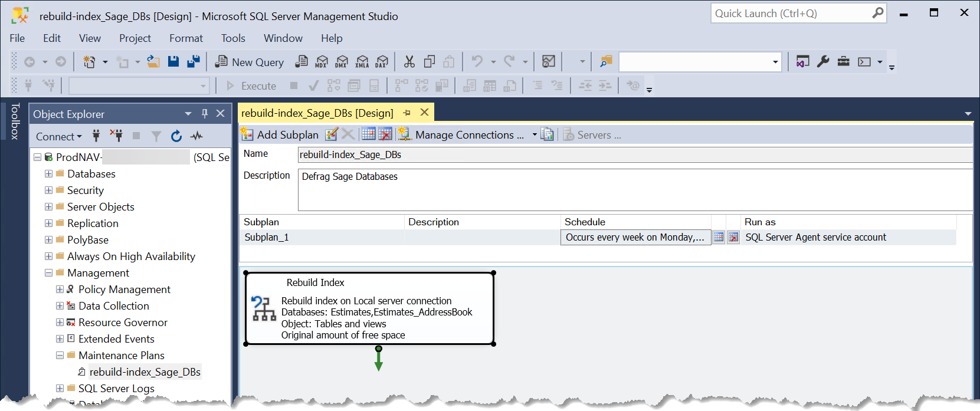Toggle auto-hide pin on Object Explorer
Viewport: 980px width, 411px height.
click(205, 113)
